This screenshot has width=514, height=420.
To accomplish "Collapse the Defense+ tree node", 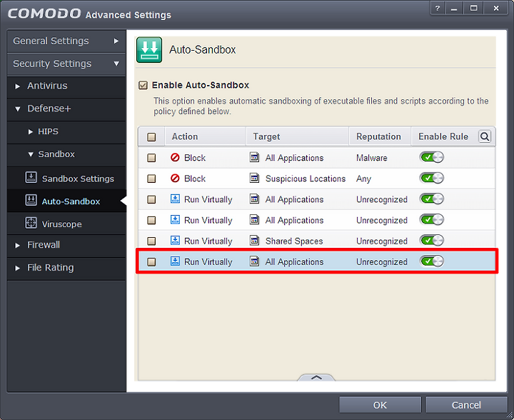I will pos(17,109).
